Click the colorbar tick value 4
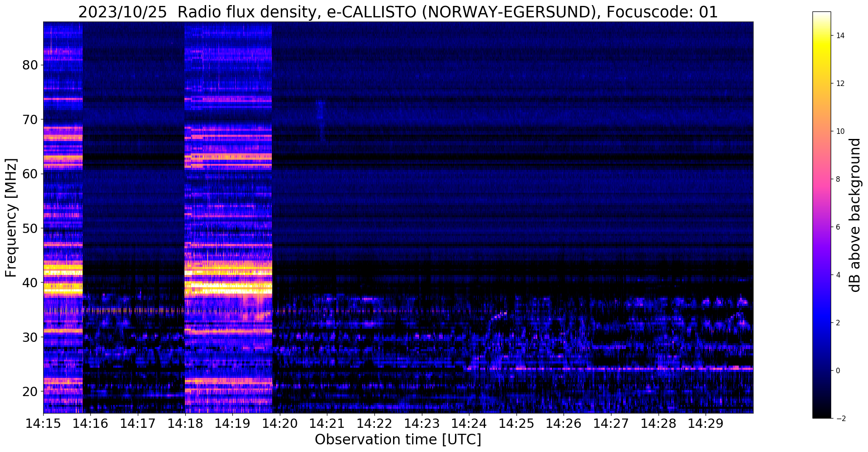868x452 pixels. click(x=837, y=275)
